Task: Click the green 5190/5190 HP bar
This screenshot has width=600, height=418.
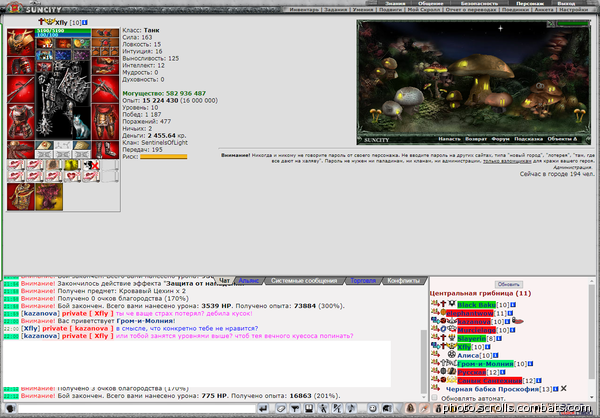Action: [x=63, y=31]
